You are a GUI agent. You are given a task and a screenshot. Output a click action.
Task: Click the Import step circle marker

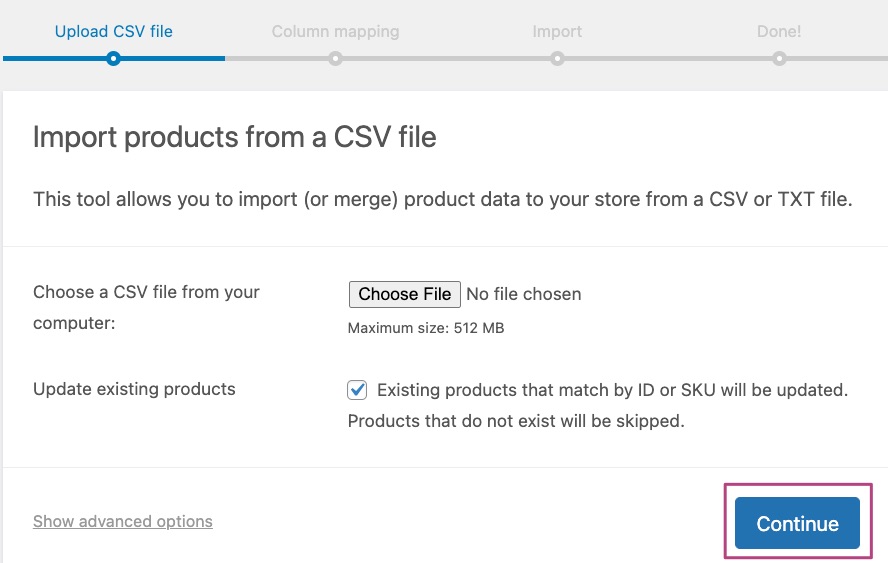click(x=557, y=59)
